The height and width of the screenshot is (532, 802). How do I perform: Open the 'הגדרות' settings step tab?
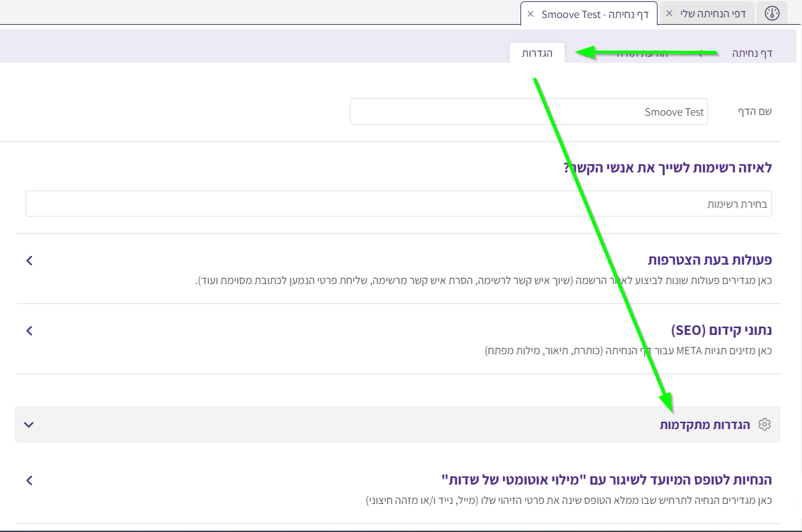pos(536,53)
